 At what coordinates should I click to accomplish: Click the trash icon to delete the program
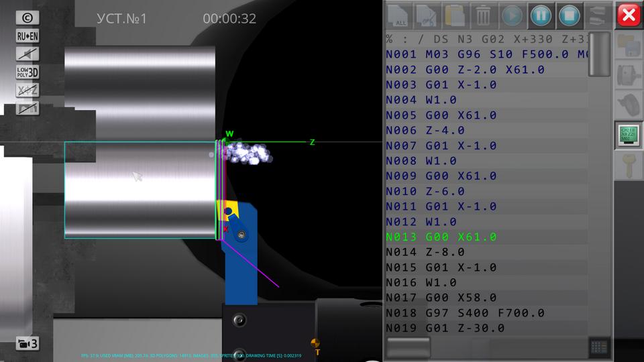click(x=482, y=15)
